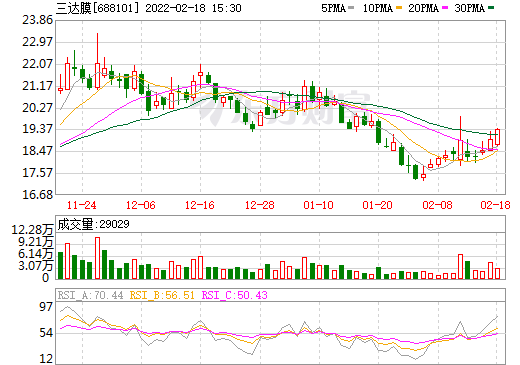This screenshot has height=365, width=520.
Task: Click the last red volume bar on 02-18
Action: click(497, 273)
